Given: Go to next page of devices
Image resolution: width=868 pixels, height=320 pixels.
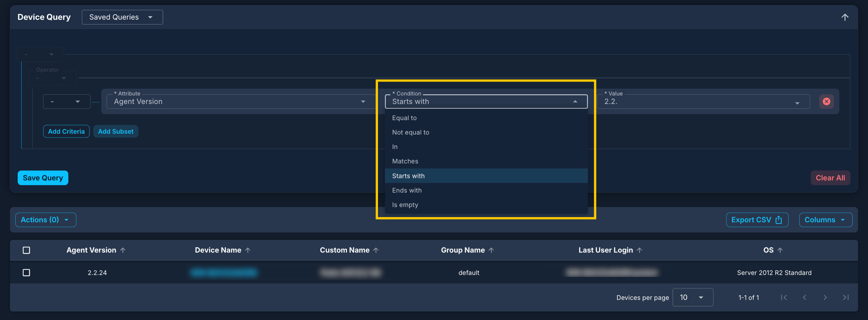Looking at the screenshot, I should click(x=825, y=298).
